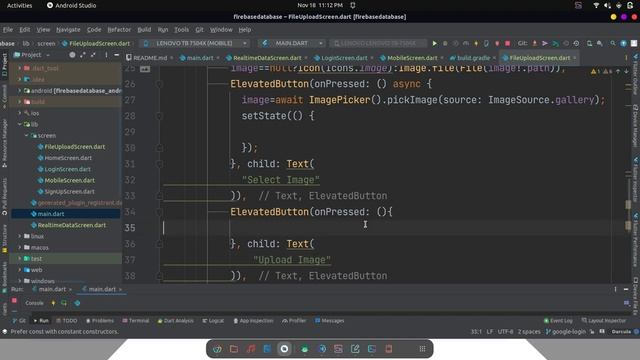This screenshot has width=640, height=360.
Task: Expand the android folder in project tree
Action: point(20,91)
